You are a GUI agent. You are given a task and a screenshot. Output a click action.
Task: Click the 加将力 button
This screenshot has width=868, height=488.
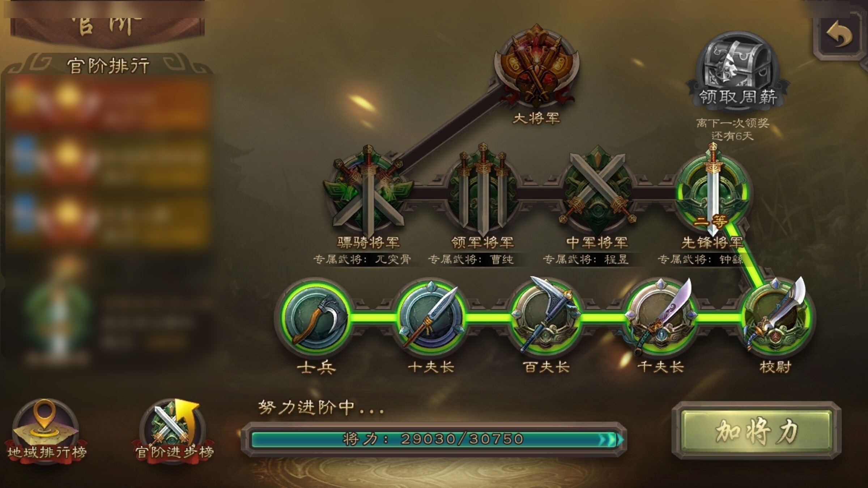pos(756,431)
